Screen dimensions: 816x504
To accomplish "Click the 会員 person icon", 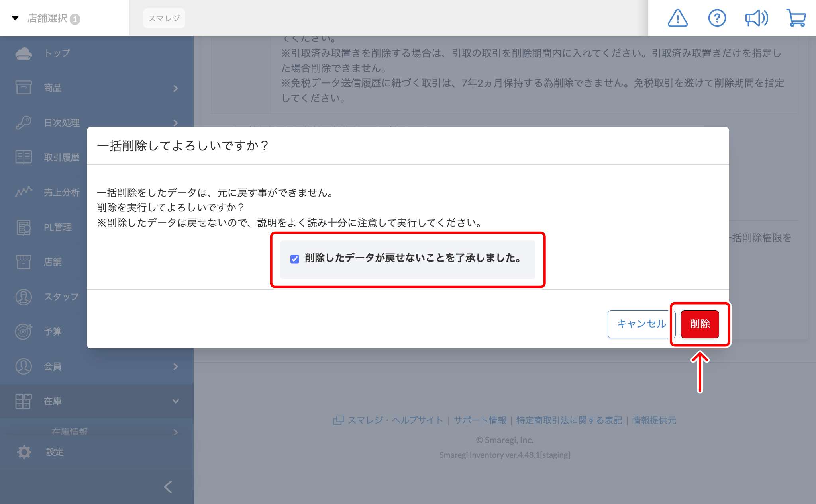I will (24, 366).
